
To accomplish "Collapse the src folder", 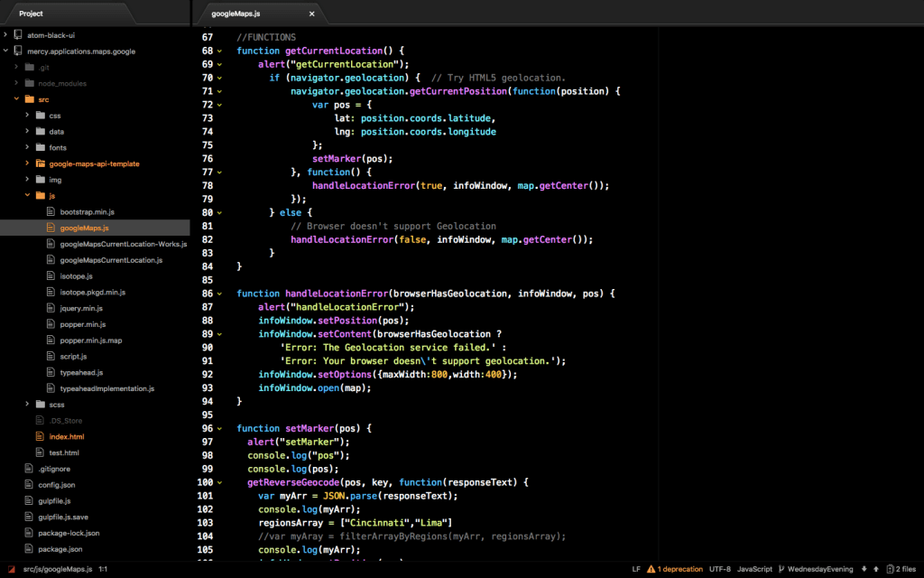I will tap(16, 99).
